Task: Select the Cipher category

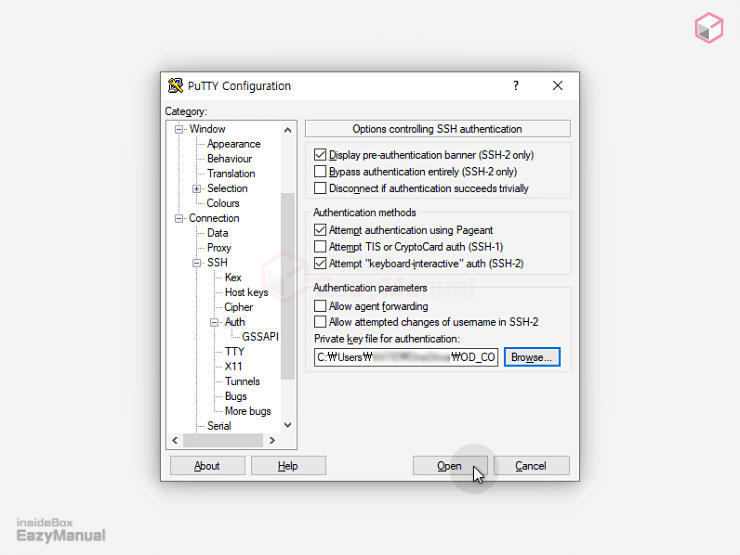Action: point(238,307)
